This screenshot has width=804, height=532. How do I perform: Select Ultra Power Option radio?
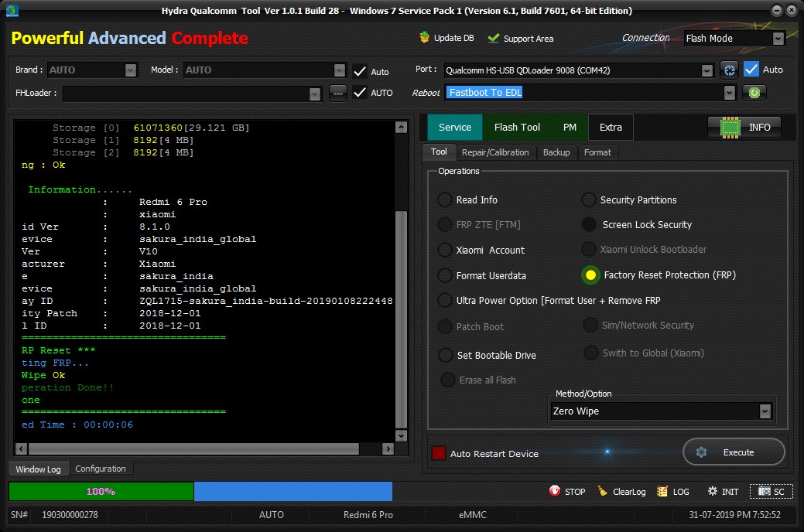pos(444,300)
